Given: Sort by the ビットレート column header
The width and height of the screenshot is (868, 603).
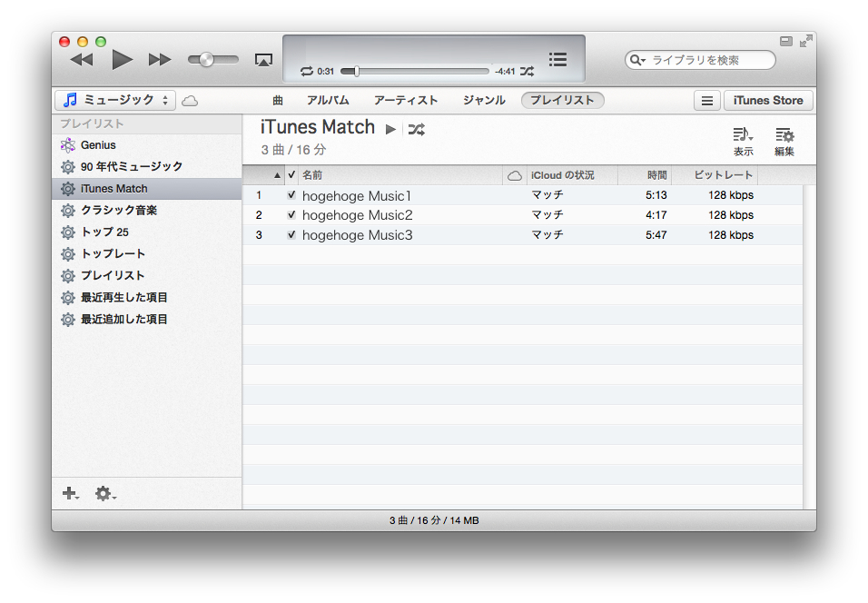Looking at the screenshot, I should [715, 175].
